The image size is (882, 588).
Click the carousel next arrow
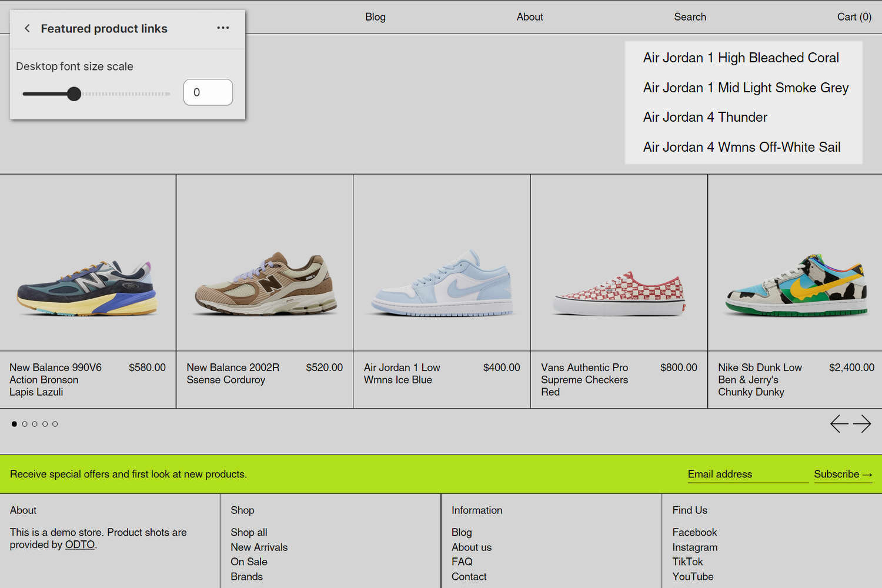863,423
